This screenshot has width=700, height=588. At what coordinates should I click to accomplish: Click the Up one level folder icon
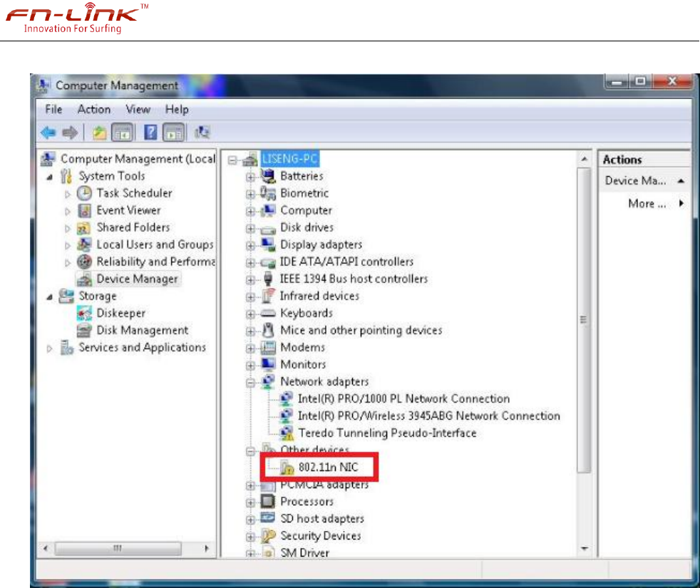pos(99,133)
